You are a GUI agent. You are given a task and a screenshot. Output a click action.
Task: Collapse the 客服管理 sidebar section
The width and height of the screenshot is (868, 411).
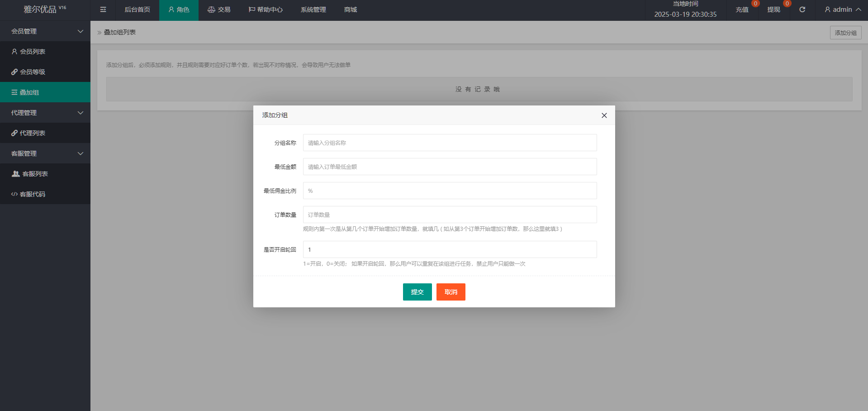click(45, 153)
